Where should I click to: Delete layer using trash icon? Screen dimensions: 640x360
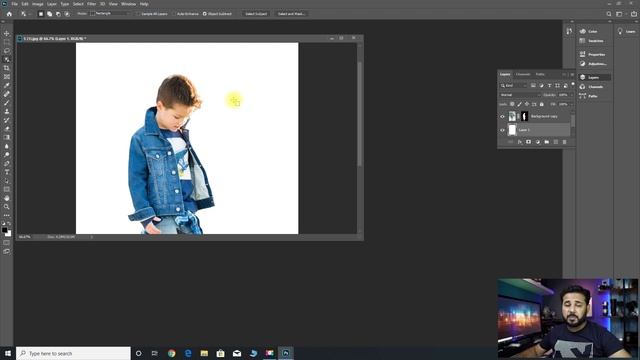[x=564, y=142]
